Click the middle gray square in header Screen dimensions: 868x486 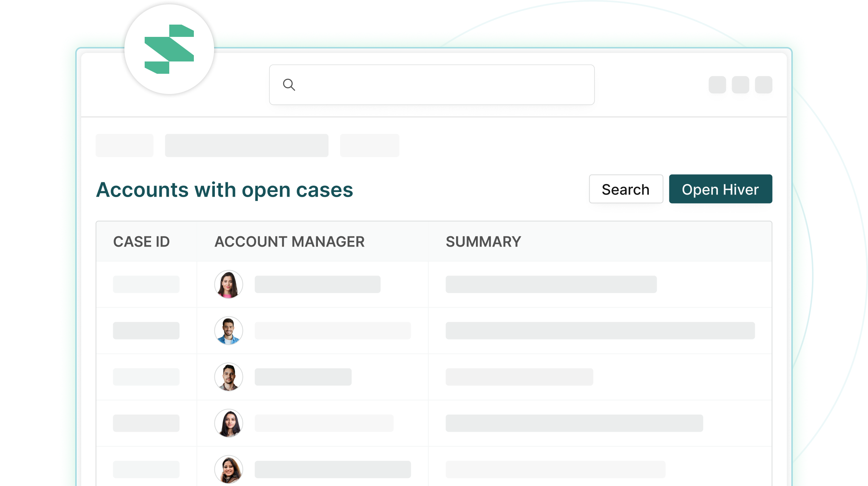[x=740, y=85]
